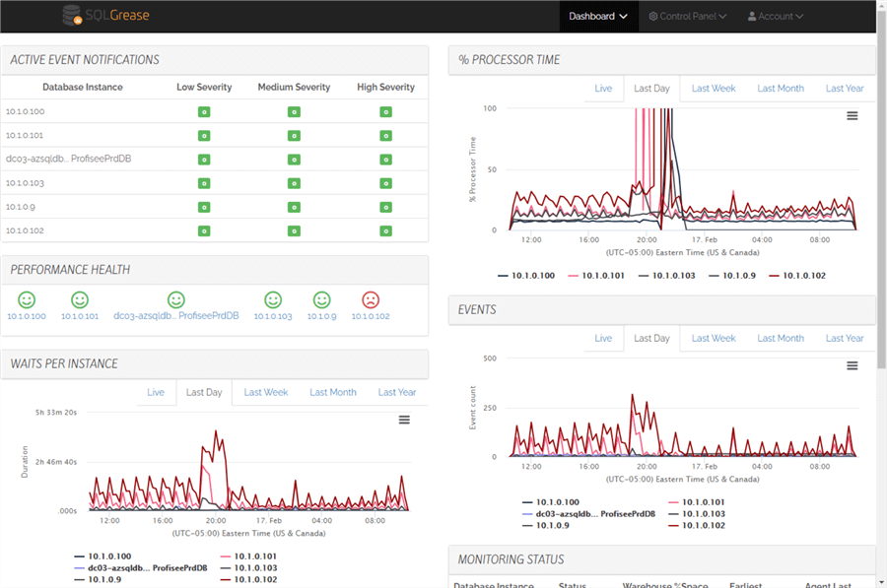Open % Processor Time chart hamburger menu
Image resolution: width=887 pixels, height=588 pixels.
852,116
